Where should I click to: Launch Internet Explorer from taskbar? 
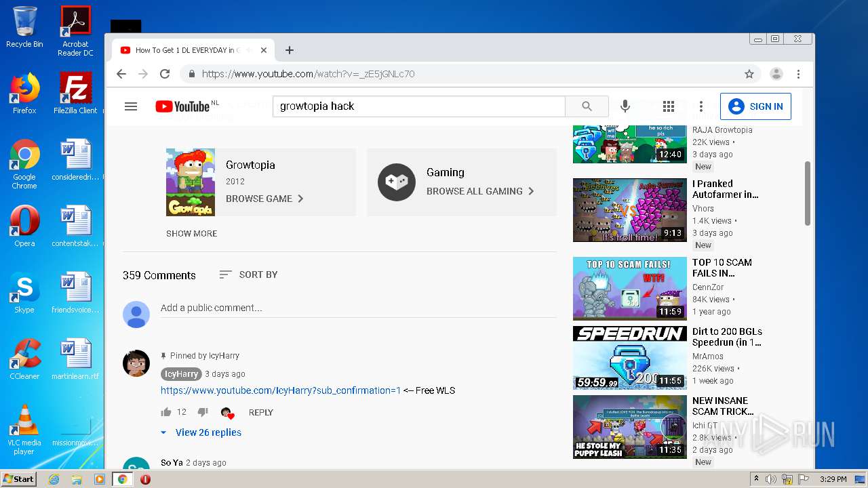[x=54, y=479]
